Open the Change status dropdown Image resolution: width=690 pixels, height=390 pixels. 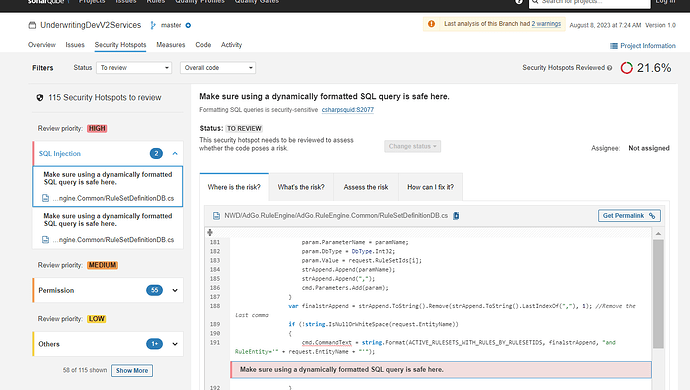click(412, 146)
